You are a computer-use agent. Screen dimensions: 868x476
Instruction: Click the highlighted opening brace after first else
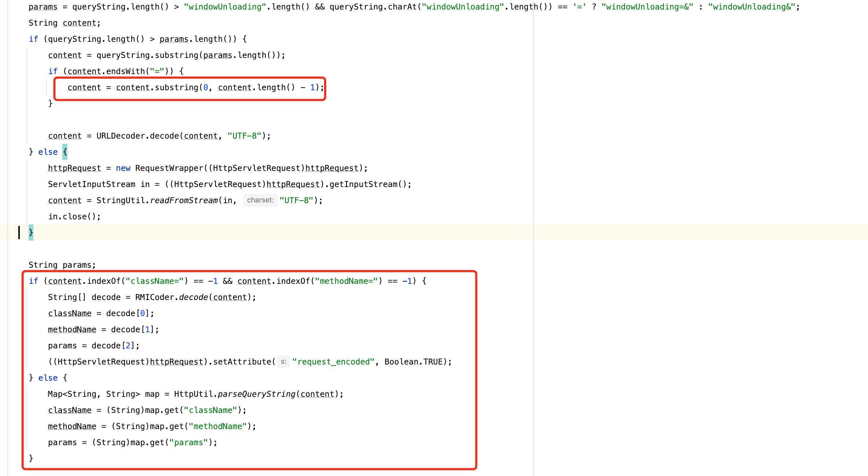[x=65, y=152]
